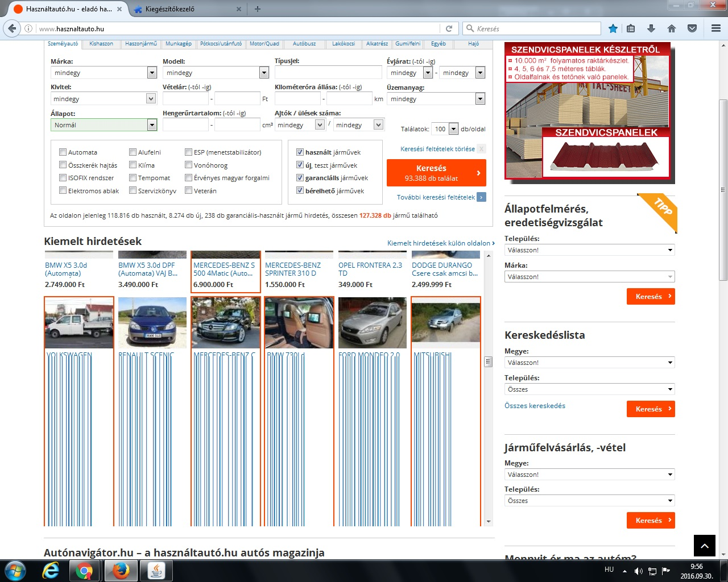Open the Állapot dropdown showing Normál

pos(104,125)
